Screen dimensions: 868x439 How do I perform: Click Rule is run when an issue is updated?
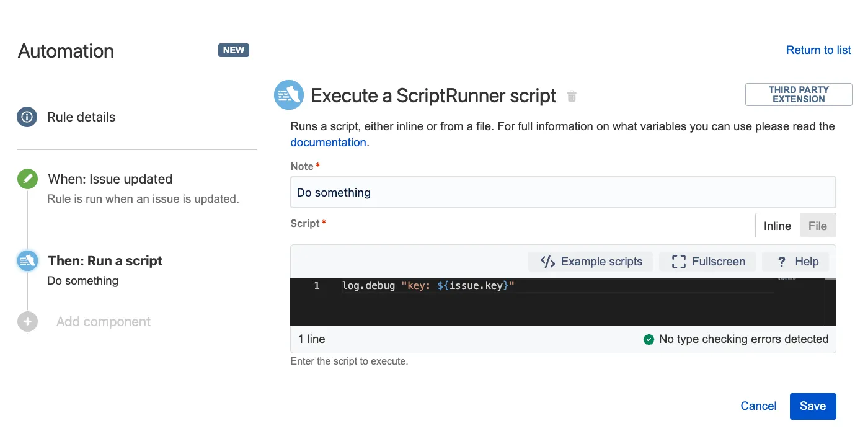(143, 199)
